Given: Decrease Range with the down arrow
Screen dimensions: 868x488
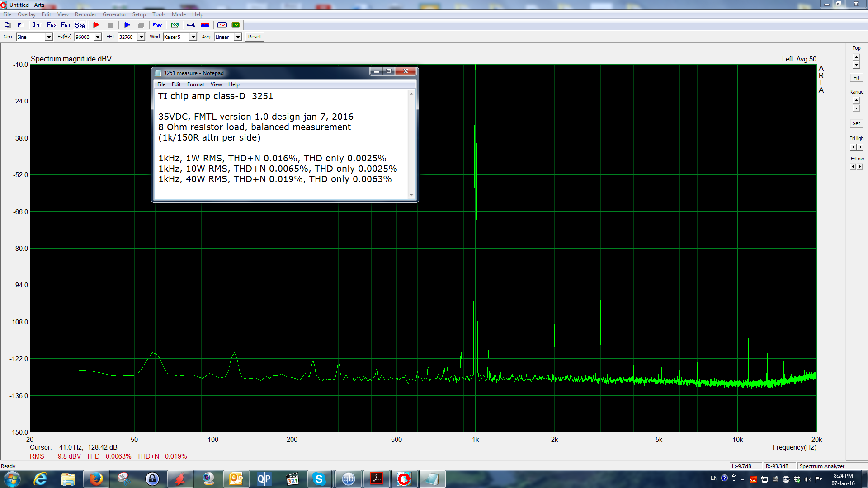Looking at the screenshot, I should click(x=856, y=108).
